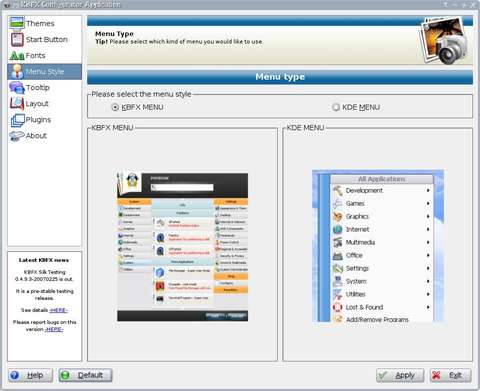
Task: Open the Themes section icon
Action: pyautogui.click(x=17, y=23)
